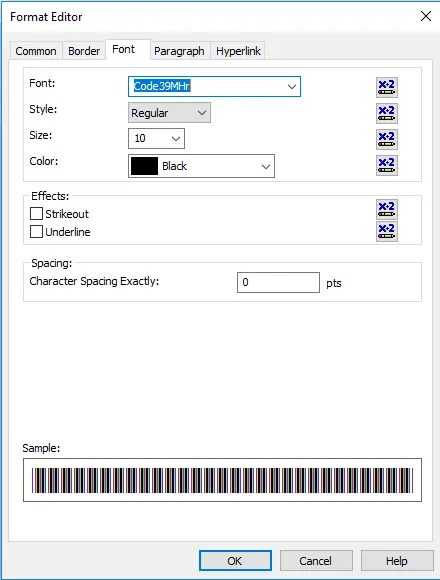Open formula editor for Color
The width and height of the screenshot is (440, 580).
click(387, 165)
